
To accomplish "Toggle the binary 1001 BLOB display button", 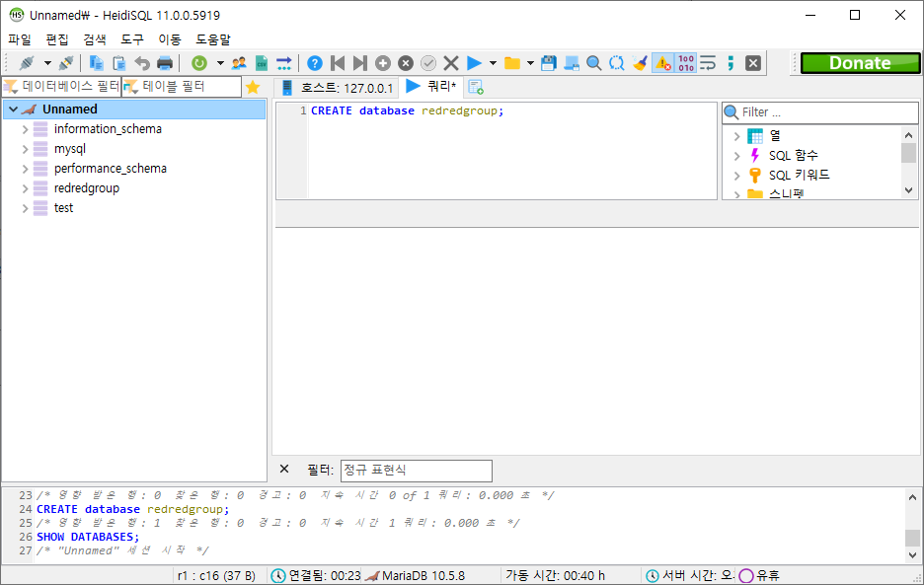I will click(685, 63).
